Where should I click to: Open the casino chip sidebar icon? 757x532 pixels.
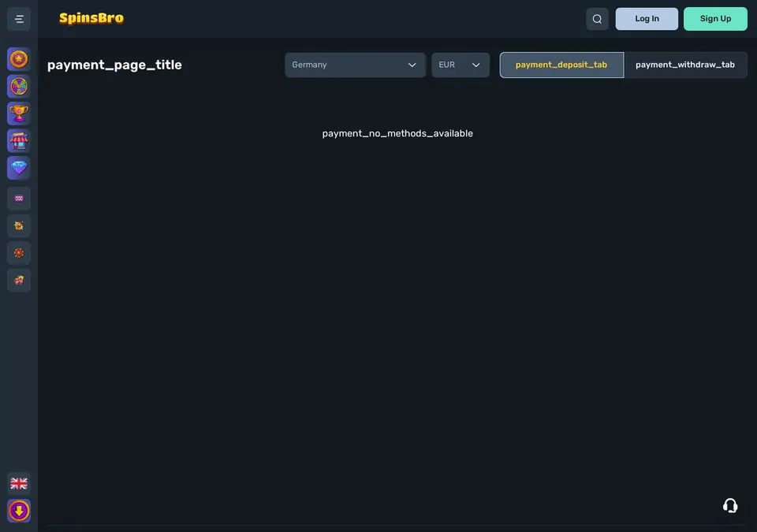click(x=19, y=253)
